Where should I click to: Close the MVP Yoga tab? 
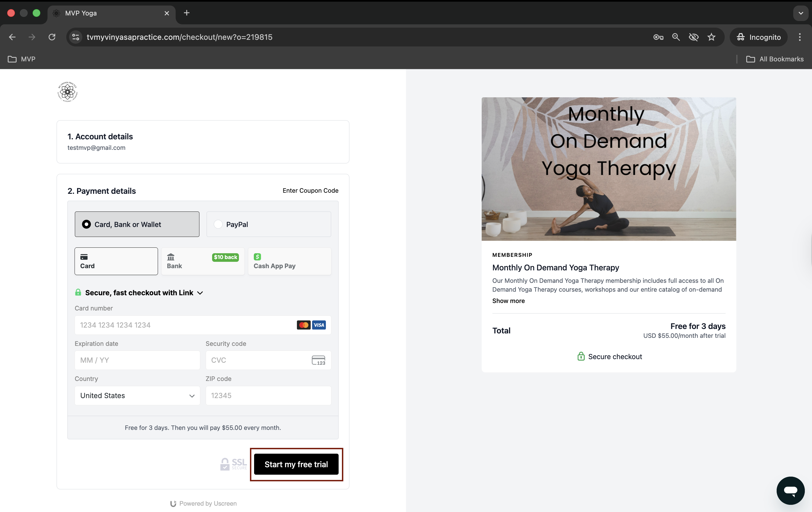pyautogui.click(x=167, y=13)
